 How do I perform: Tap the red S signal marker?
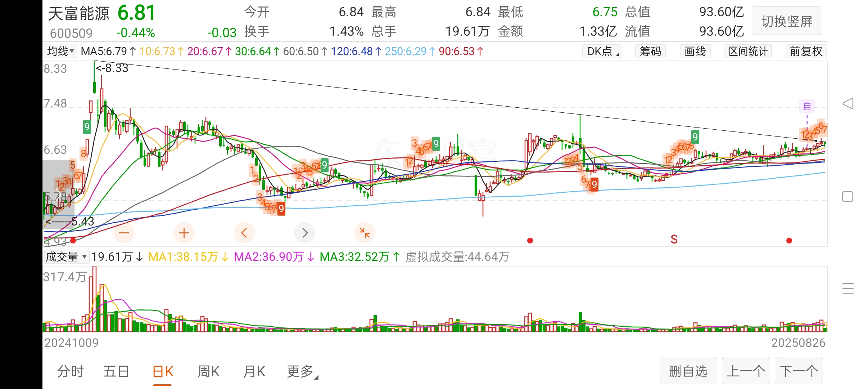pyautogui.click(x=674, y=240)
